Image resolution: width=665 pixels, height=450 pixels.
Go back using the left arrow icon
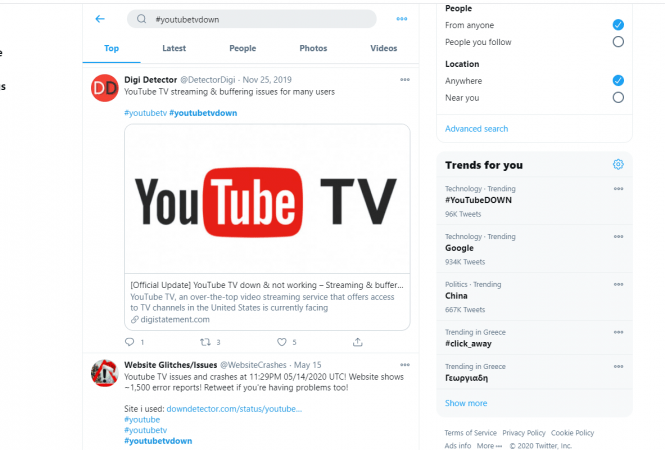point(100,19)
